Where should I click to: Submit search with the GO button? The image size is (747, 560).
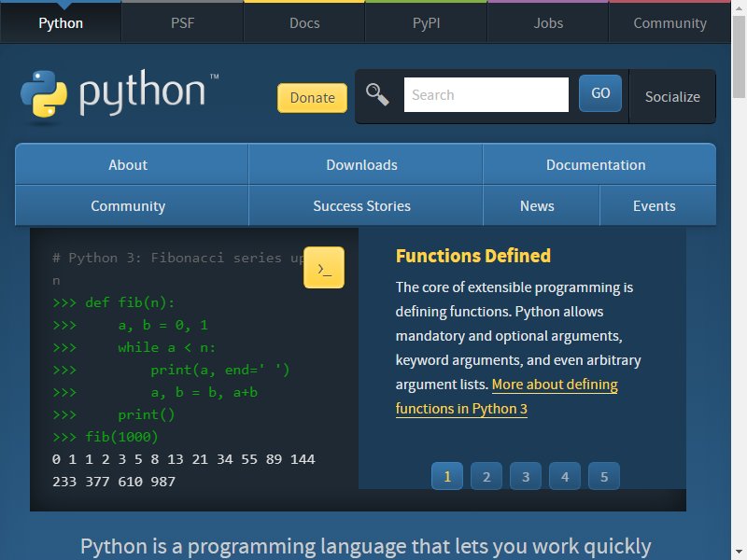tap(600, 92)
